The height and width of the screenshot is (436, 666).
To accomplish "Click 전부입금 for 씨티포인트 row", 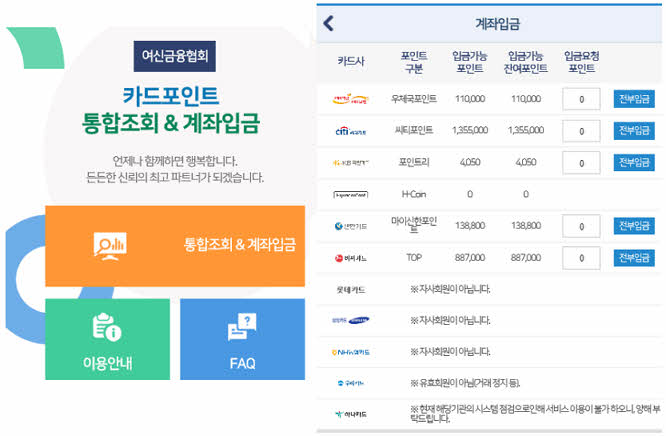I will pyautogui.click(x=634, y=131).
